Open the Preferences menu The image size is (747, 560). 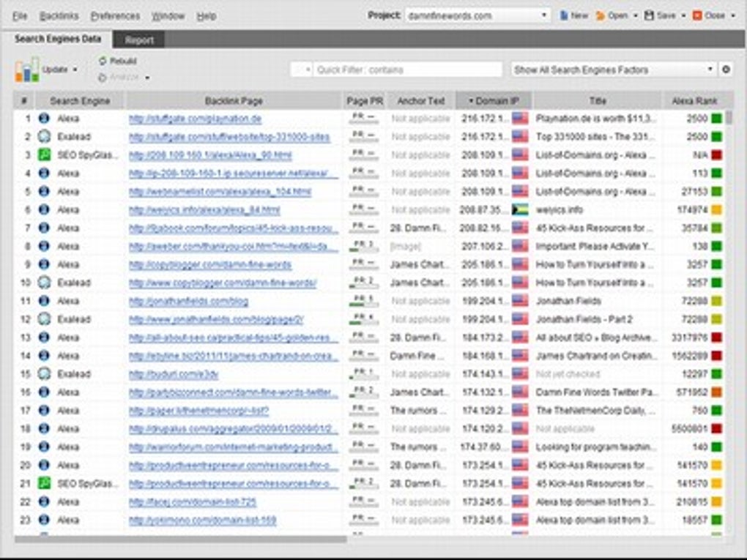(115, 16)
